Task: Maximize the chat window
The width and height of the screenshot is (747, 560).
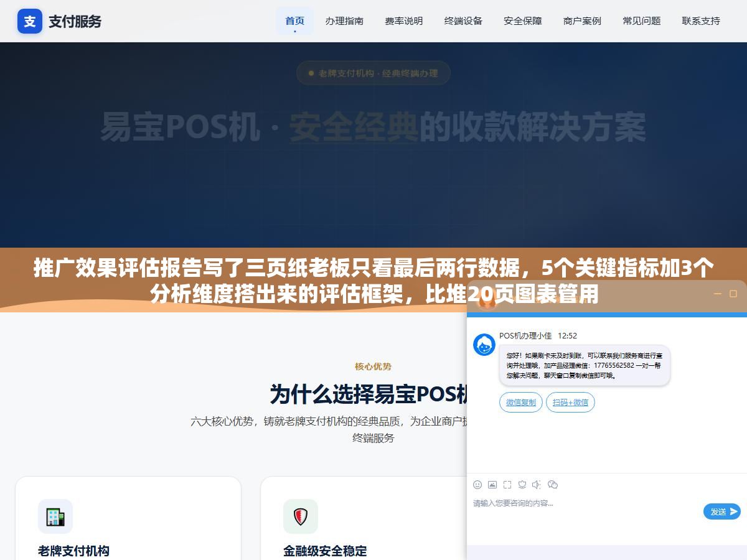Action: (x=733, y=294)
